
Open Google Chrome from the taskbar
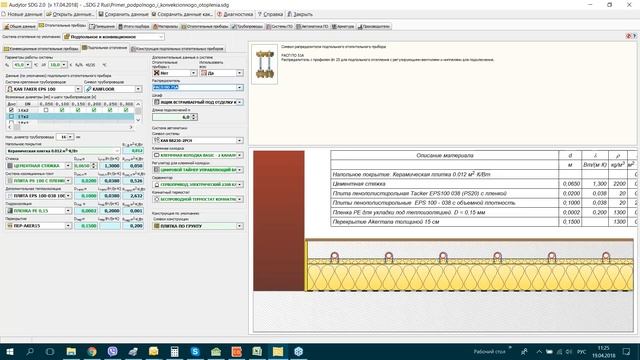[x=92, y=351]
